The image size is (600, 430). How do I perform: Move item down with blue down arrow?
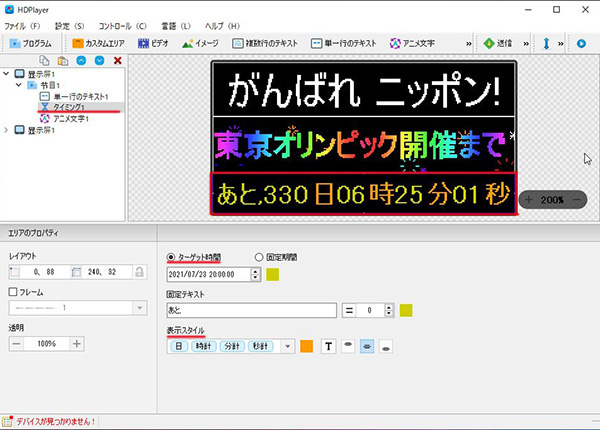99,60
